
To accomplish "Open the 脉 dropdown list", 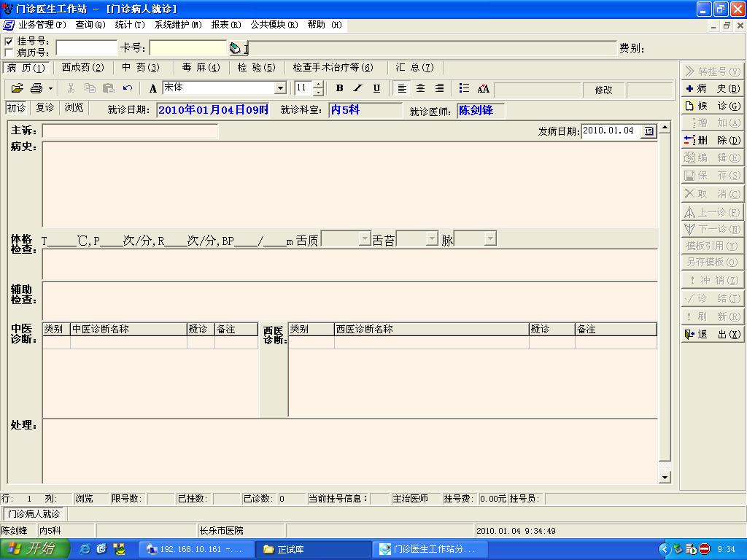I will tap(490, 239).
